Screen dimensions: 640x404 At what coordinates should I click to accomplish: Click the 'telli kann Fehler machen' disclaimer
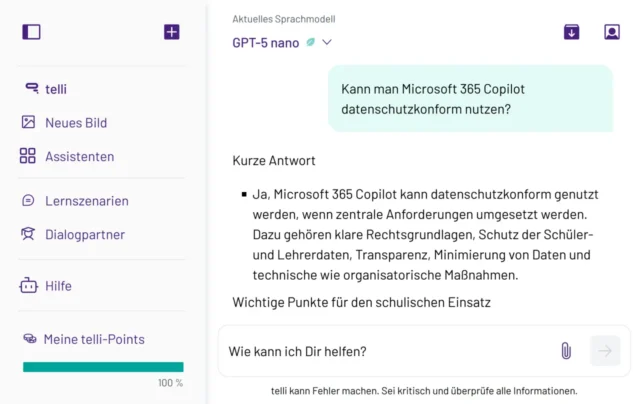[x=424, y=391]
